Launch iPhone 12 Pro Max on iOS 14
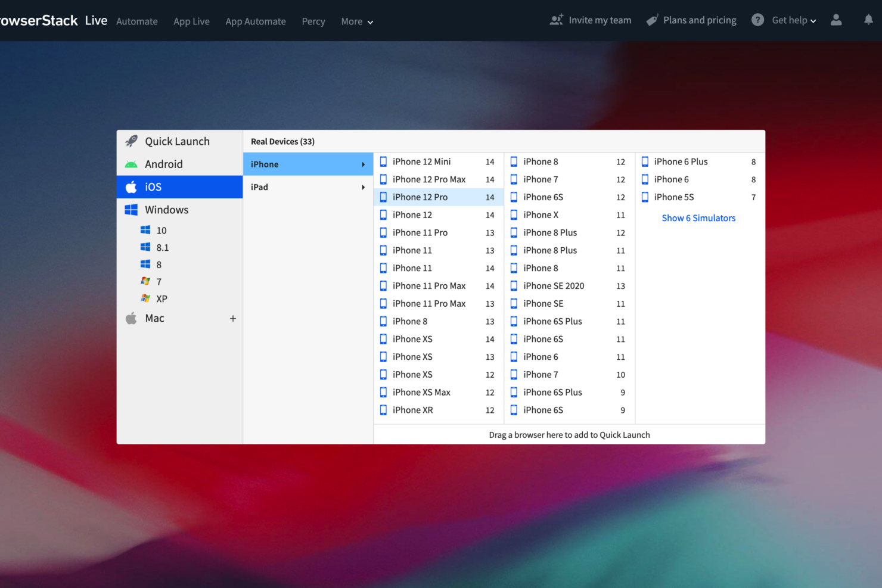 [x=429, y=179]
